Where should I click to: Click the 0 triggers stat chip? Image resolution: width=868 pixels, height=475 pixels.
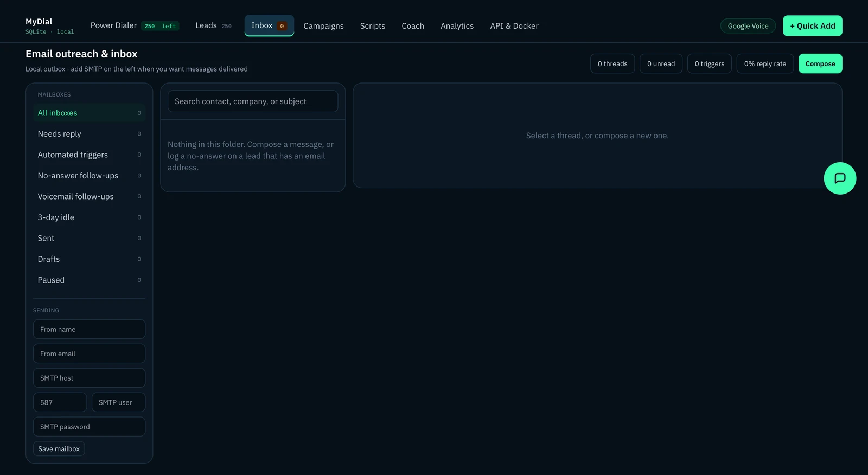[710, 63]
